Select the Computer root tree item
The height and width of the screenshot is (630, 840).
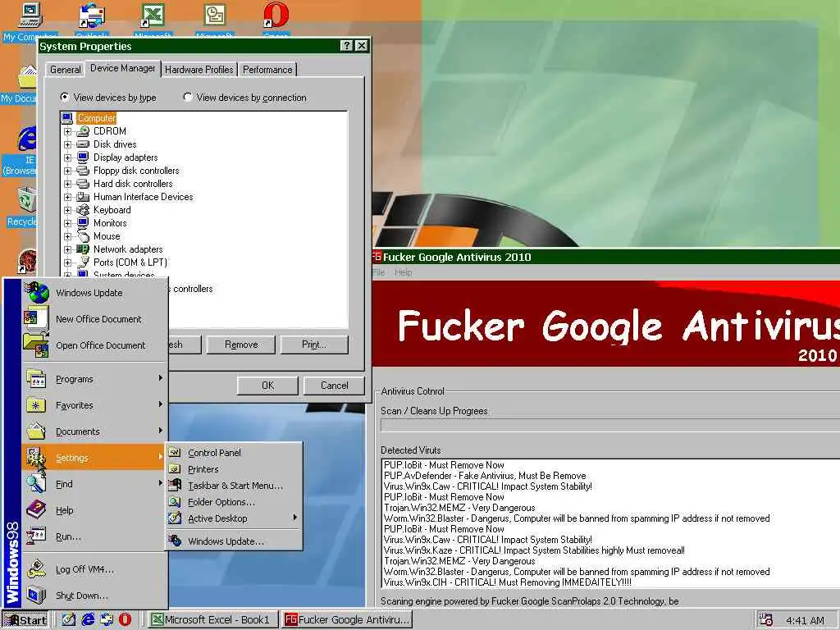[x=97, y=118]
